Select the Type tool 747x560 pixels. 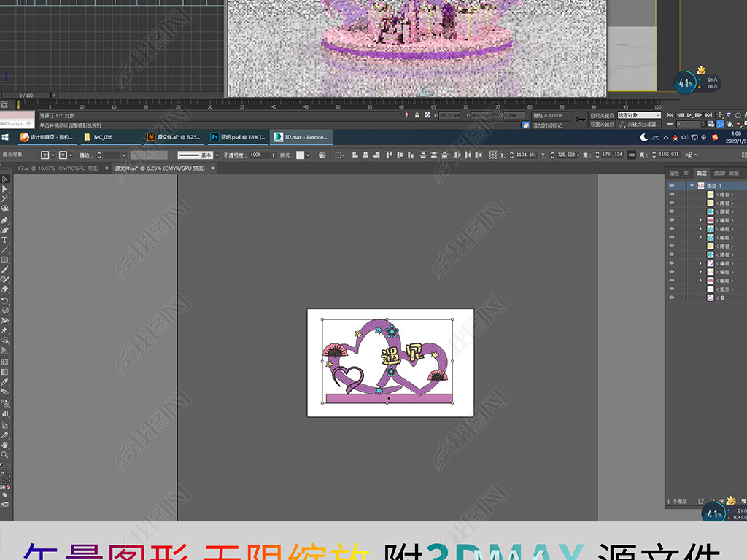pos(5,240)
